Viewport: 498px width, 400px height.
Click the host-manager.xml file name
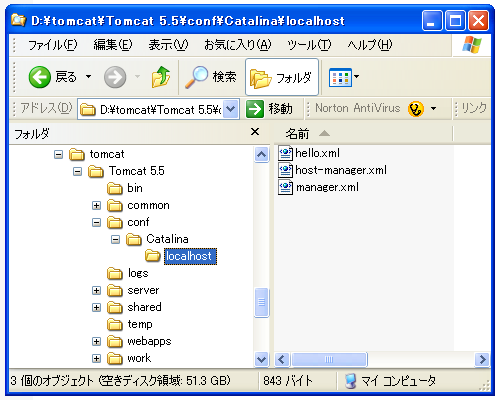point(341,170)
